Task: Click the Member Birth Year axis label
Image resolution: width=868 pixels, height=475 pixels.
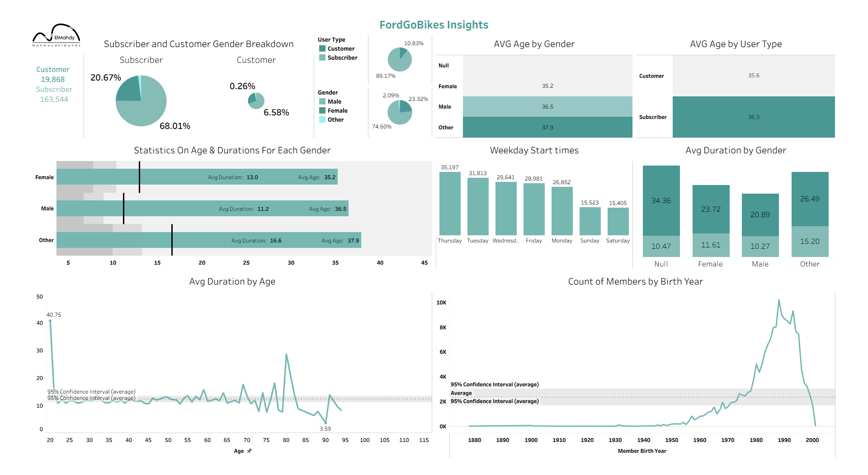Action: 642,451
